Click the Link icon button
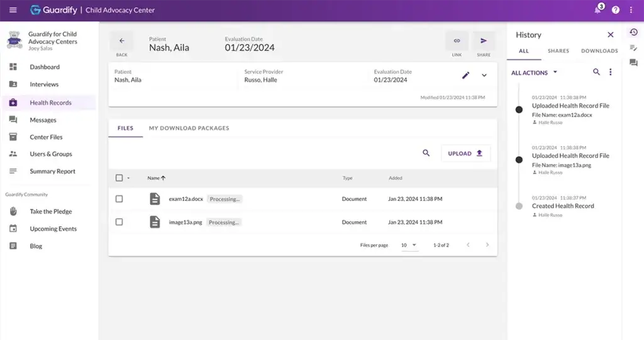 457,41
